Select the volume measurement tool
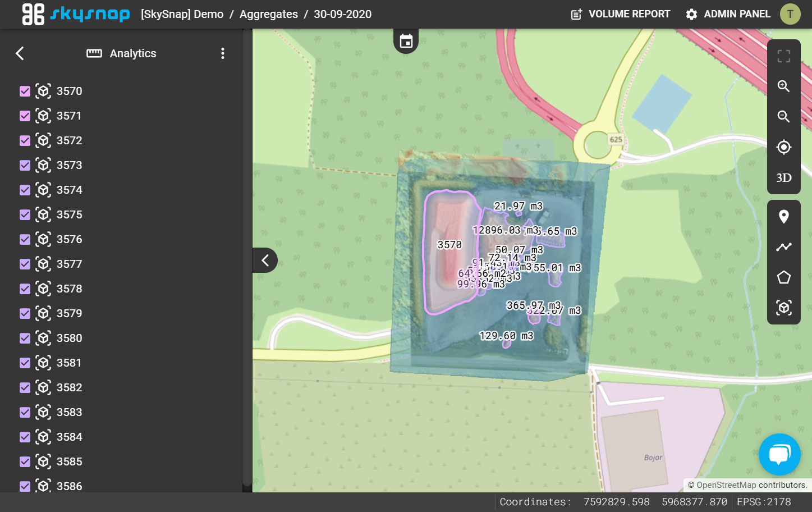Screen dimensions: 812x512 point(784,308)
